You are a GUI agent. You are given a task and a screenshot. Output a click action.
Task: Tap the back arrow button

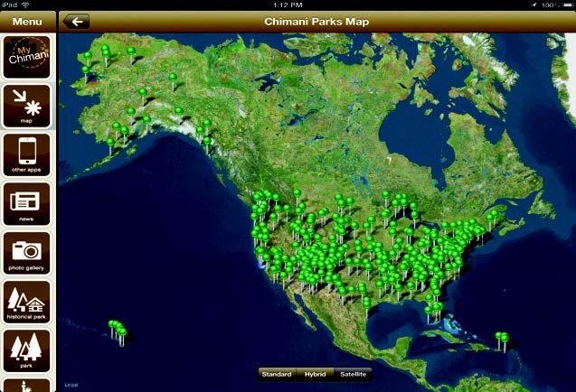pyautogui.click(x=77, y=22)
